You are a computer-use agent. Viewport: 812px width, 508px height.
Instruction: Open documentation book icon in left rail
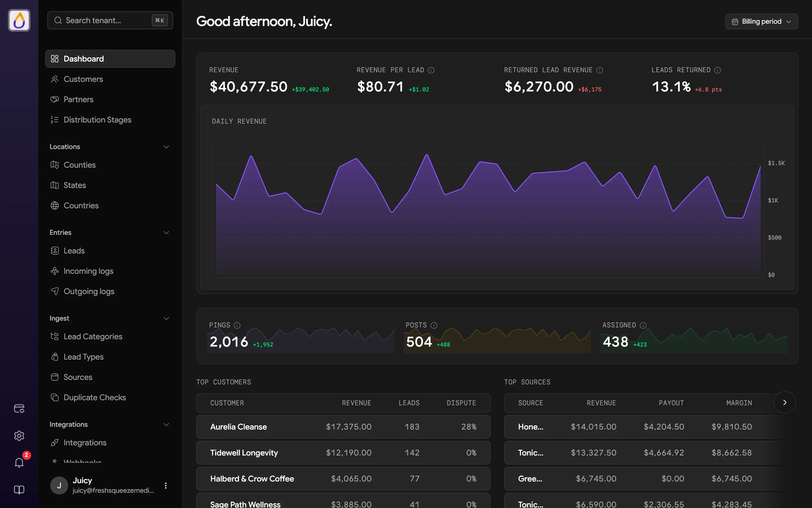point(19,490)
